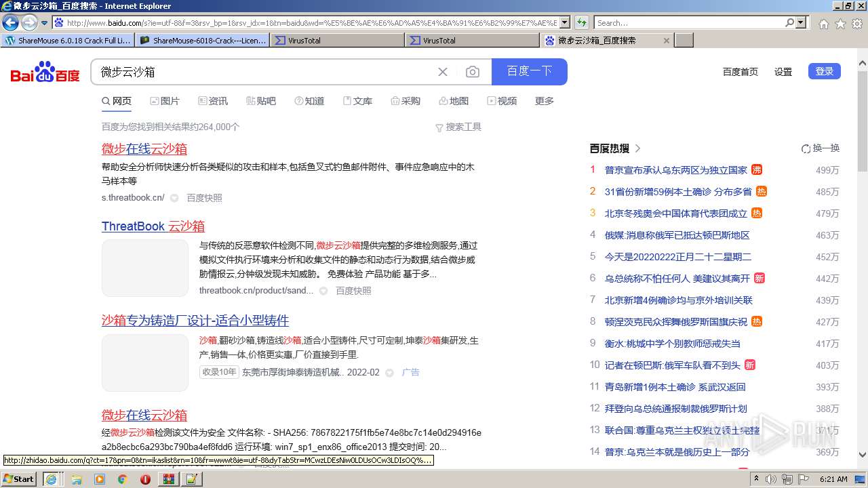This screenshot has height=488, width=868.
Task: Switch to the 文库 tab
Action: coord(357,101)
